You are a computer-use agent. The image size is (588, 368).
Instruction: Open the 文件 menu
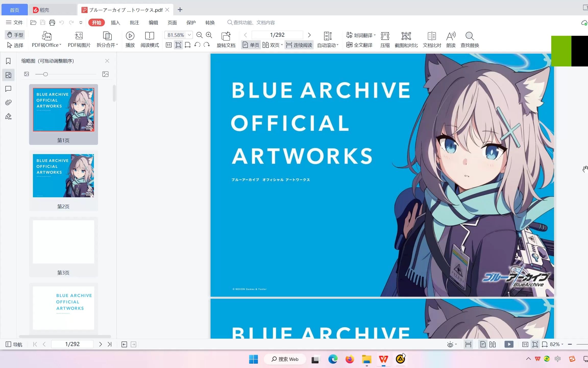[x=15, y=22]
